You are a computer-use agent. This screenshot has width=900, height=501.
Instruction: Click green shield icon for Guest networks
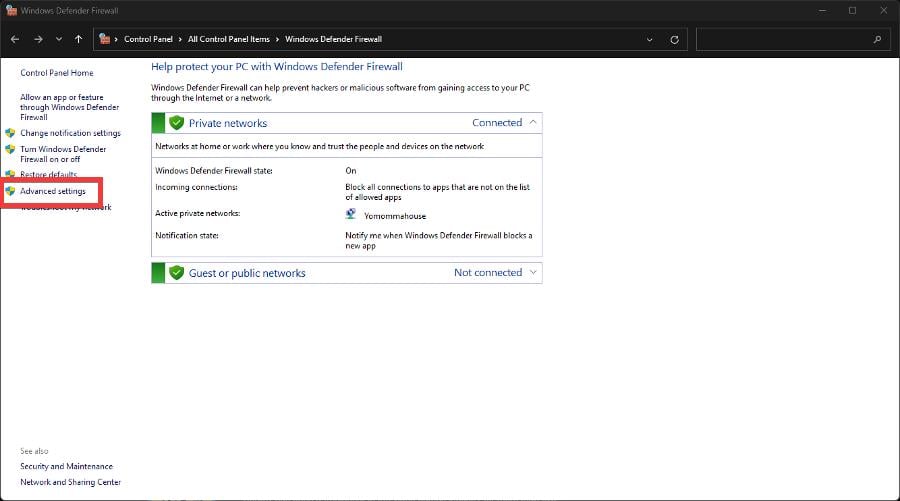coord(176,273)
